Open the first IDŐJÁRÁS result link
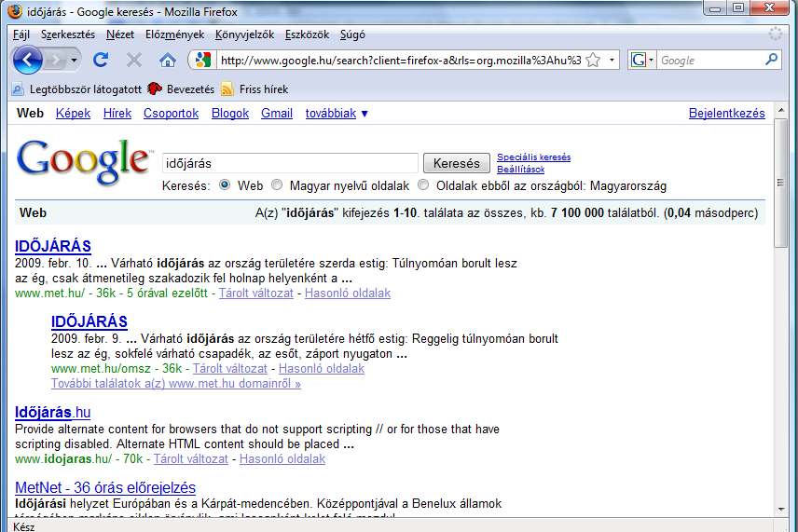Viewport: 798px width, 532px height. 53,246
